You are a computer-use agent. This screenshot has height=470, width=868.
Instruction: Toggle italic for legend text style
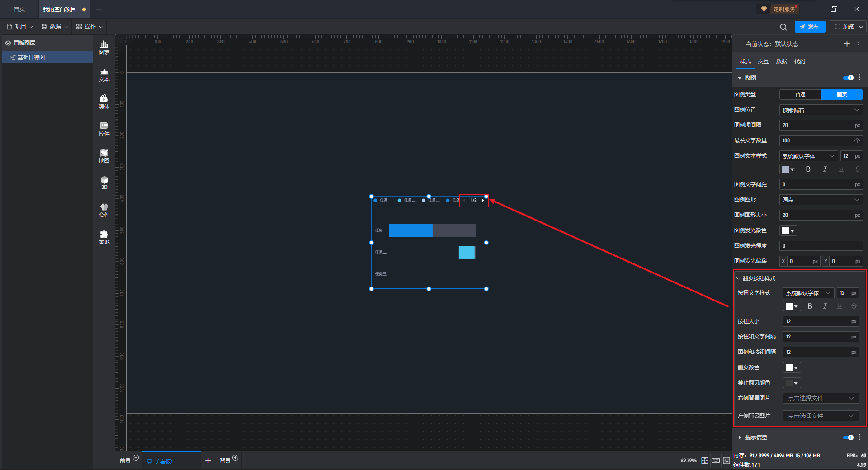[x=825, y=169]
